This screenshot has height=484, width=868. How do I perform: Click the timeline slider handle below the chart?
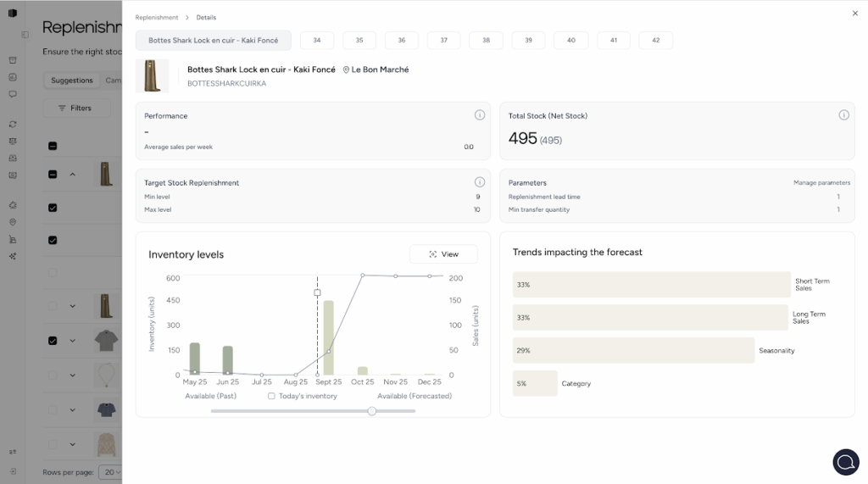coord(371,411)
